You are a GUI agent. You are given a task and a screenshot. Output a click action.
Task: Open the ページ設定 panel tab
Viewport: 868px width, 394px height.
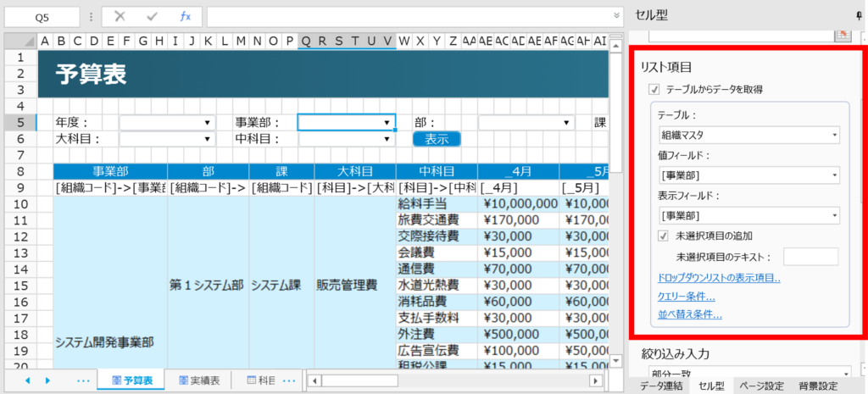click(761, 386)
